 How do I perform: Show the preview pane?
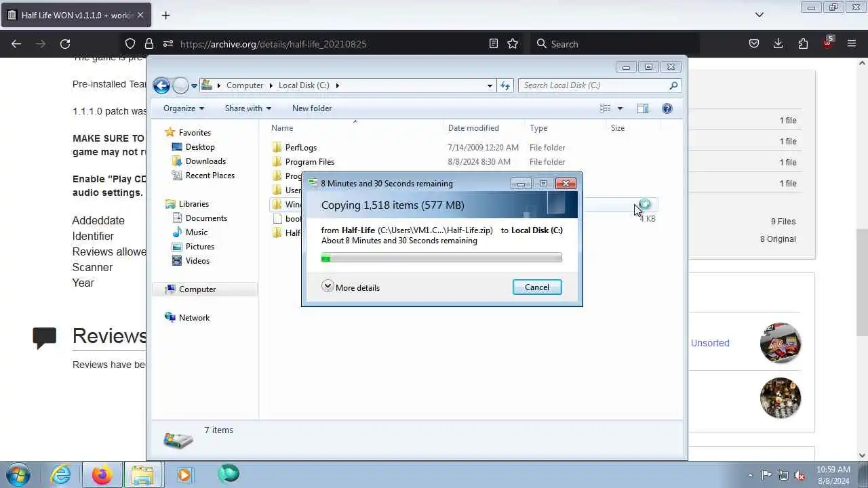point(643,108)
